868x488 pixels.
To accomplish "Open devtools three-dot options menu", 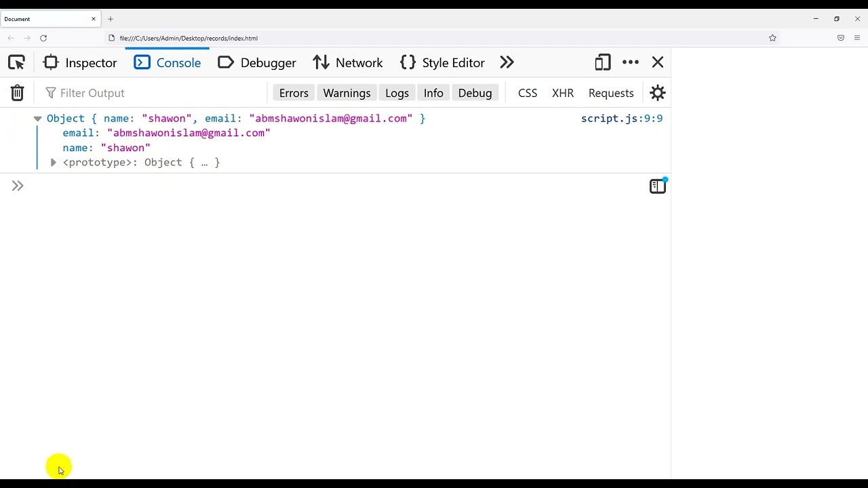I will 631,62.
